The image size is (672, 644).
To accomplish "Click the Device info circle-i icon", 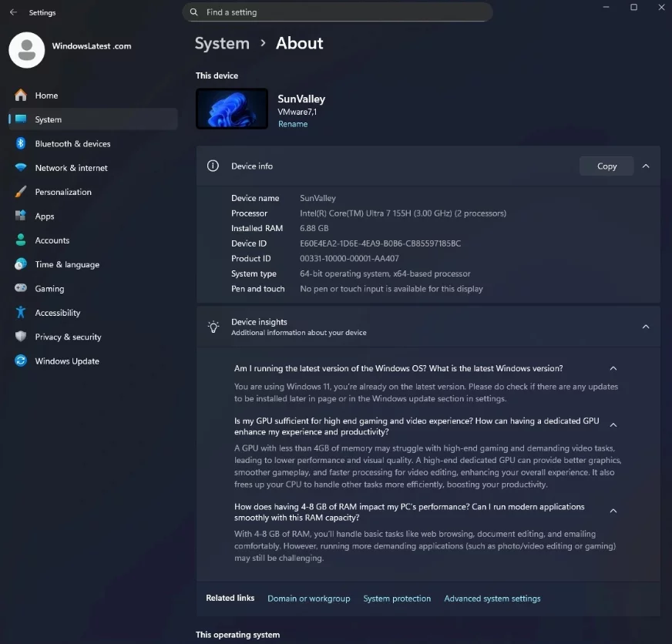I will tap(213, 166).
